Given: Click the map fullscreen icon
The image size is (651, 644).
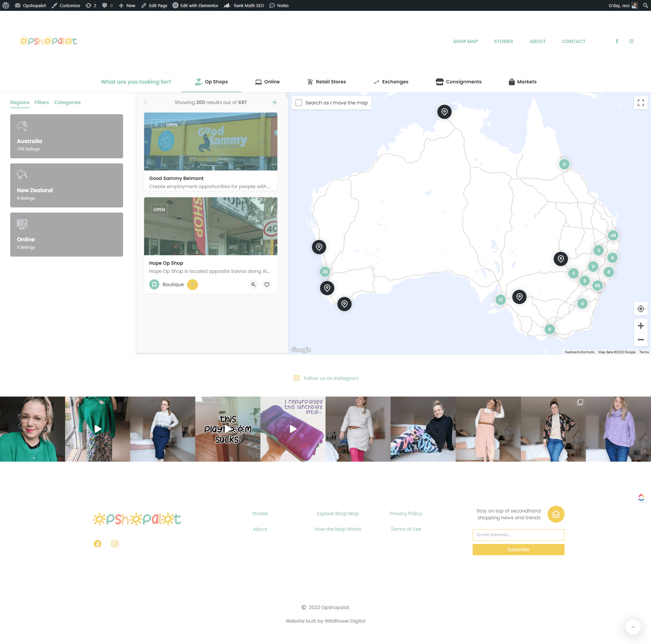Looking at the screenshot, I should 640,103.
